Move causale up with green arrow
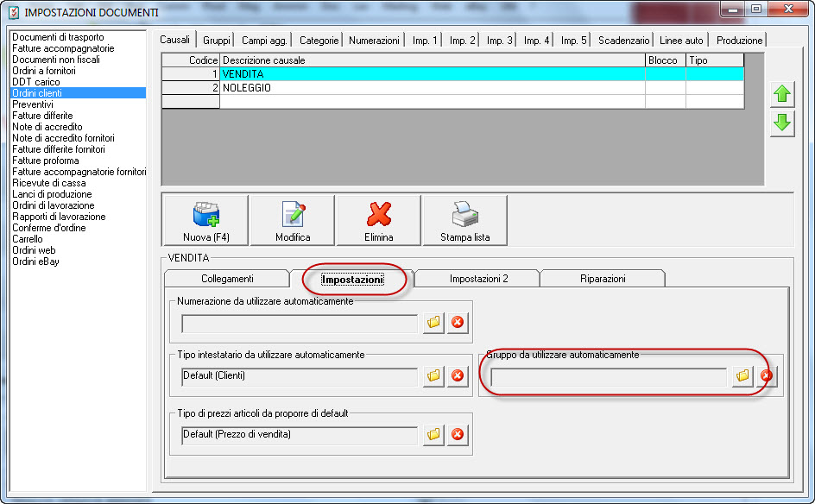The height and width of the screenshot is (504, 815). click(x=781, y=95)
